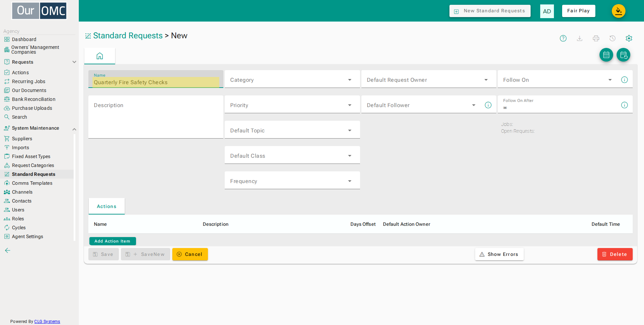Click the red Delete button
Image resolution: width=644 pixels, height=325 pixels.
point(615,254)
